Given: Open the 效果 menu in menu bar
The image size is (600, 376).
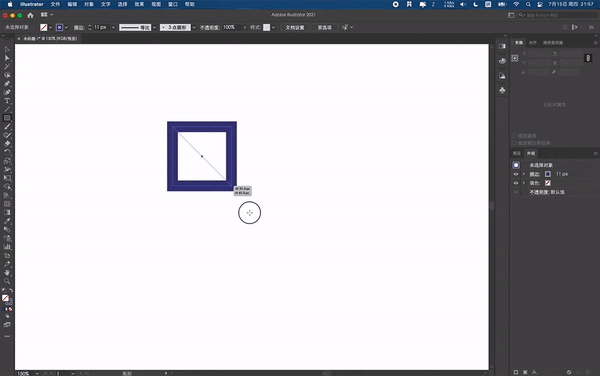Looking at the screenshot, I should (x=139, y=4).
